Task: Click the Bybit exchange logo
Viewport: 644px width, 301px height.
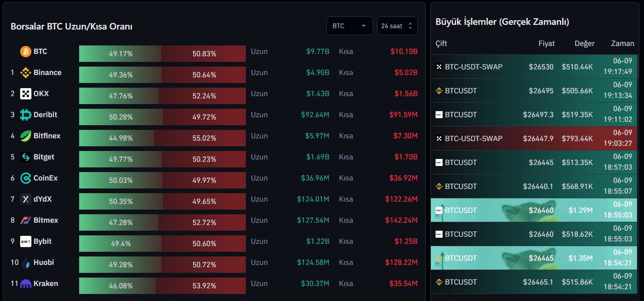Action: 26,241
